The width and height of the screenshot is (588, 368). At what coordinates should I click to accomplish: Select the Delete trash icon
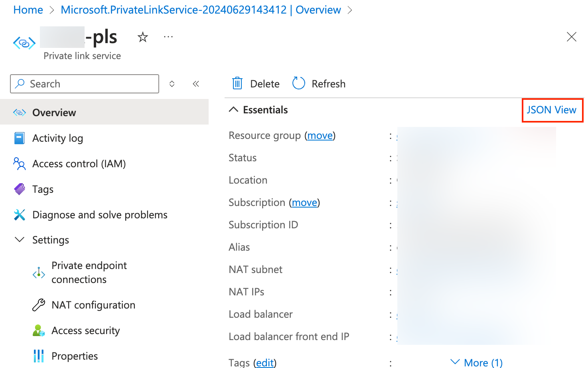coord(237,83)
